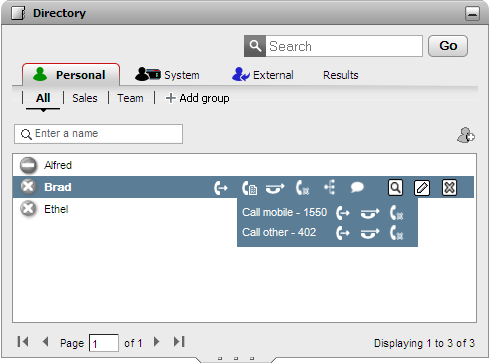Image resolution: width=491 pixels, height=364 pixels.
Task: Switch to the External tab
Action: coord(263,75)
